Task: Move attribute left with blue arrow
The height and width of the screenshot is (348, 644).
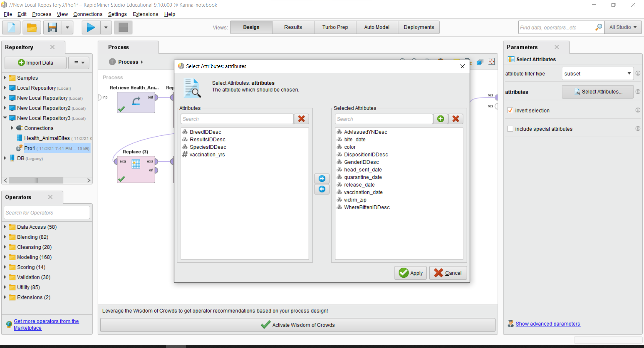Action: point(322,189)
